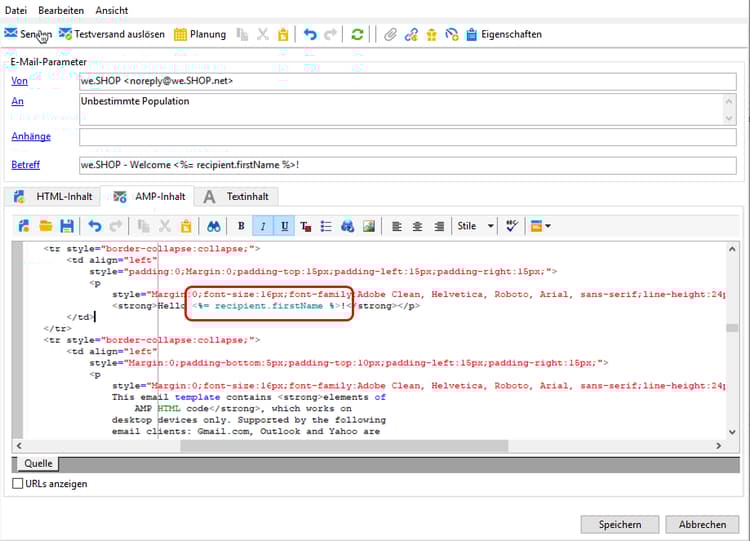Toggle bold formatting

click(x=241, y=226)
